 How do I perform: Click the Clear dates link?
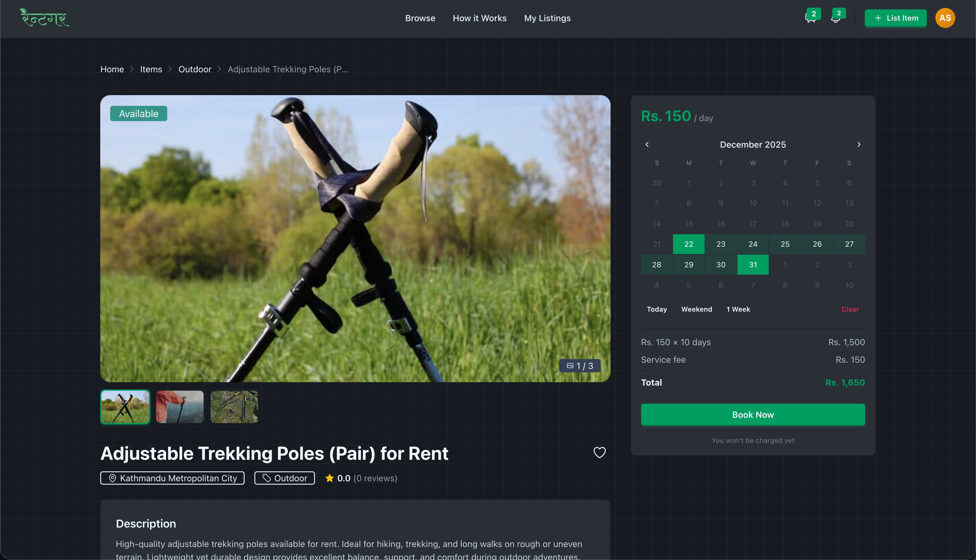coord(850,309)
